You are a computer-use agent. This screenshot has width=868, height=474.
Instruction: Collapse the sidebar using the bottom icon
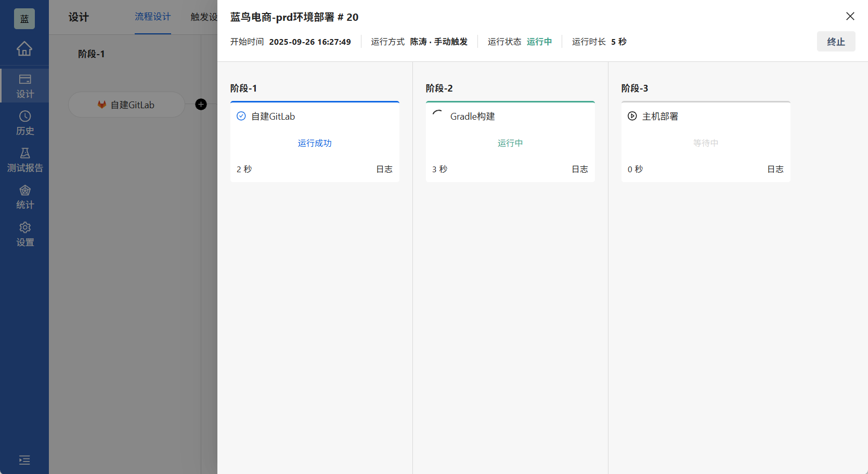coord(24,460)
